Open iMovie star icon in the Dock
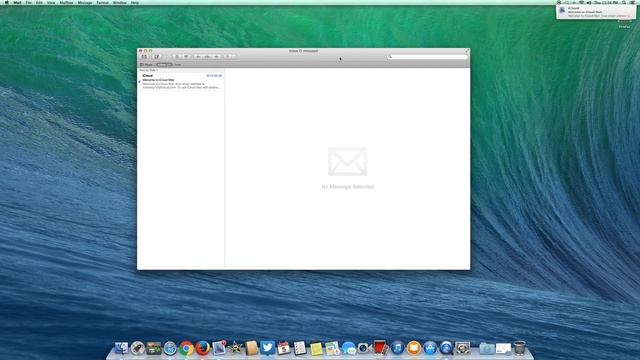Viewport: 640px width, 360px height. [235, 348]
